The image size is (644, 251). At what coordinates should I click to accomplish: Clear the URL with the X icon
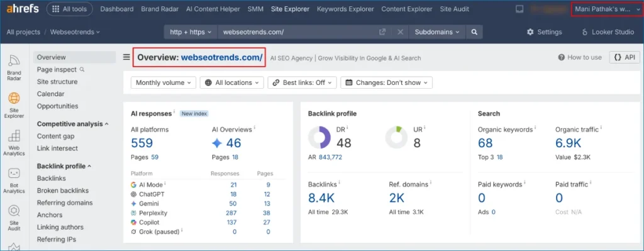point(401,32)
